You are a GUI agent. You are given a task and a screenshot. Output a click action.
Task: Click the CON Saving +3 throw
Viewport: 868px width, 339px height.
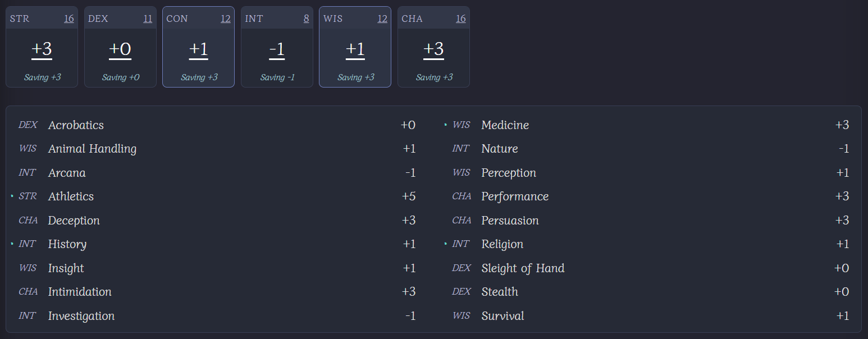tap(198, 77)
